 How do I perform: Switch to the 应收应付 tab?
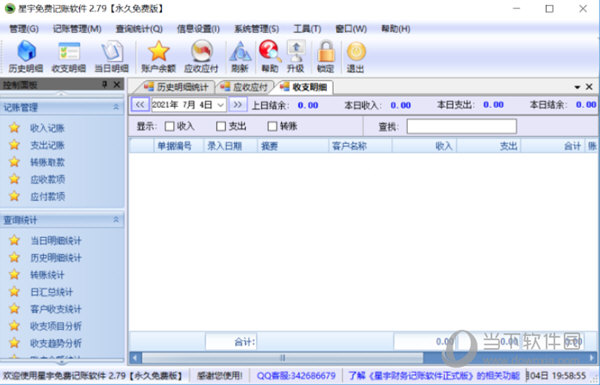pyautogui.click(x=246, y=87)
